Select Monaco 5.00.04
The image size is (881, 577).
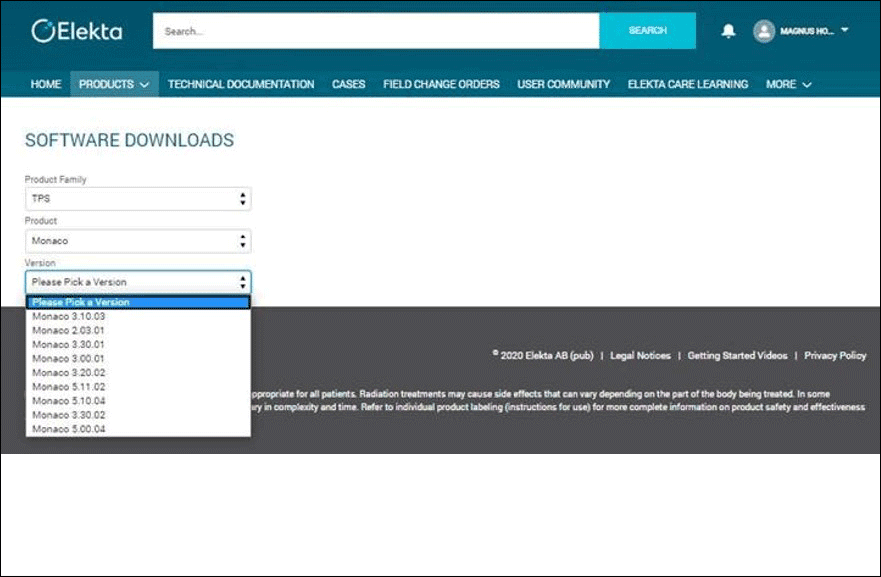[138, 429]
